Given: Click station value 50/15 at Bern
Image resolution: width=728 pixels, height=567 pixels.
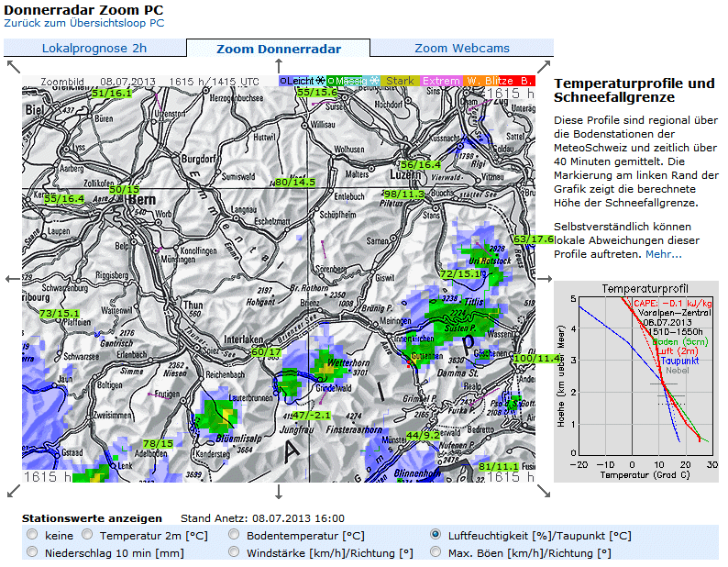Looking at the screenshot, I should (x=124, y=190).
